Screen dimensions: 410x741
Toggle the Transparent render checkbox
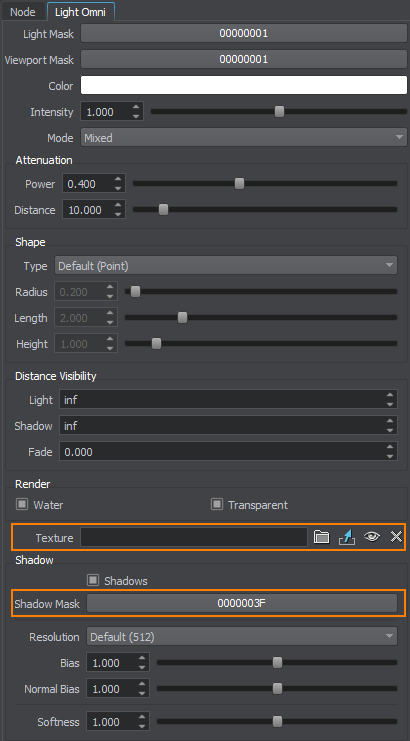tap(216, 504)
